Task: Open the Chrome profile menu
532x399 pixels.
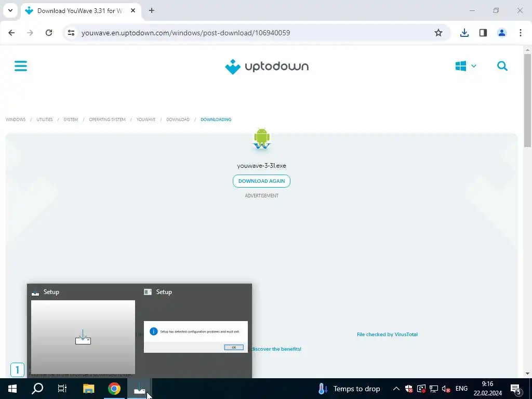Action: [x=502, y=33]
